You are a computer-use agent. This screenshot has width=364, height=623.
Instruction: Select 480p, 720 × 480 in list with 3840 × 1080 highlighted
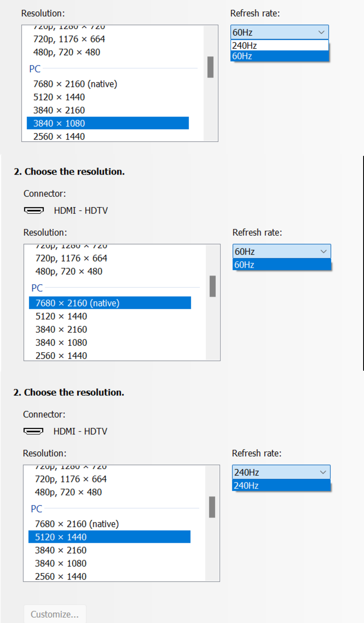coord(67,52)
